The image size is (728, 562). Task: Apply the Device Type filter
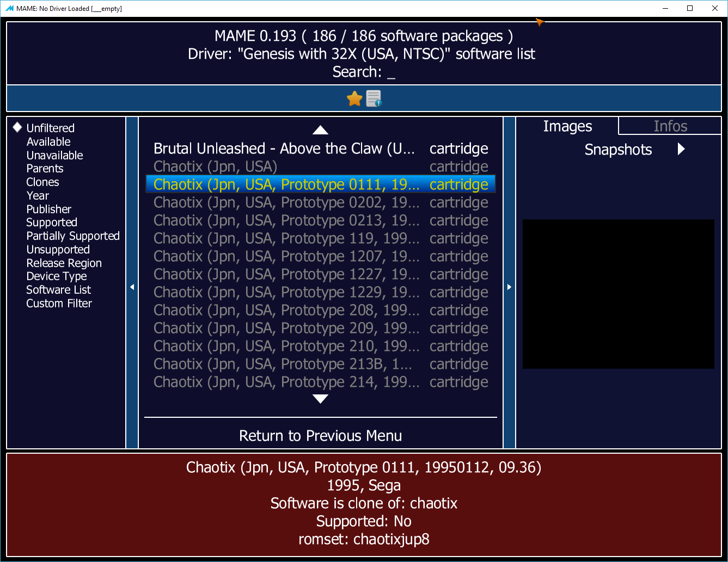click(57, 276)
